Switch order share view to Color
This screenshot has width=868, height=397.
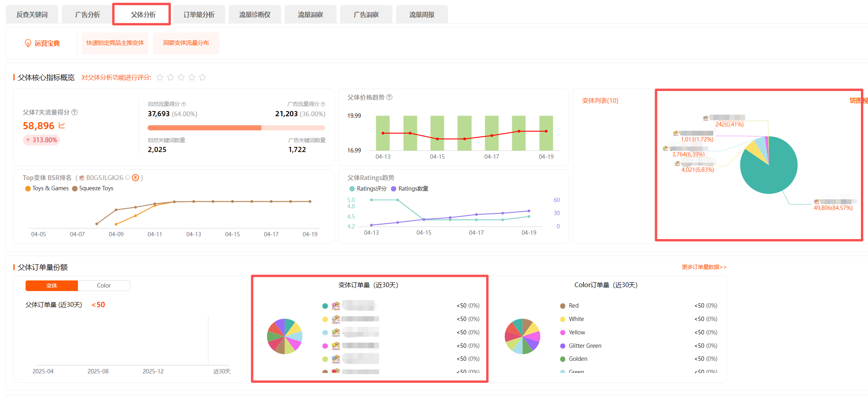click(x=104, y=286)
